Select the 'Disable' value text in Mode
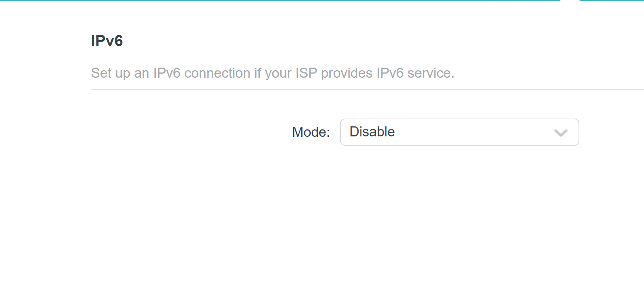The image size is (644, 281). point(372,132)
